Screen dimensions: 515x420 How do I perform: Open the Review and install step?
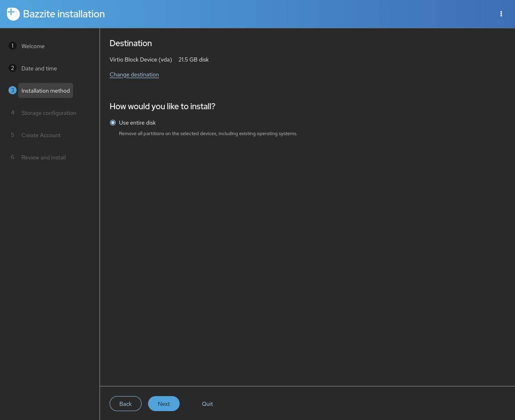[43, 157]
